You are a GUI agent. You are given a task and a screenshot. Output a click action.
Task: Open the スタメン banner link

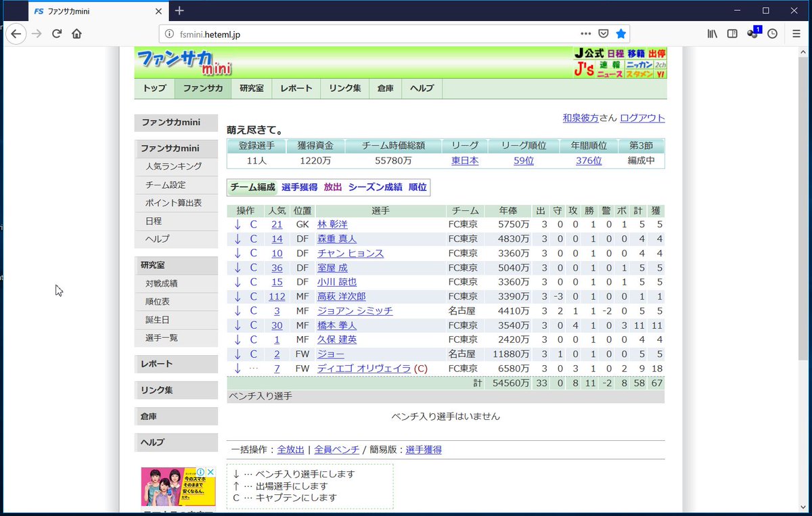(639, 74)
